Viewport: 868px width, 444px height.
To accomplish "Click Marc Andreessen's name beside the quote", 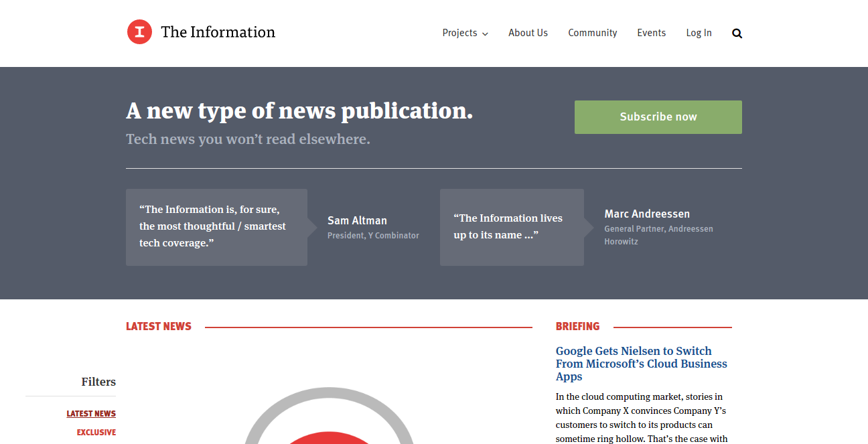I will coord(646,214).
